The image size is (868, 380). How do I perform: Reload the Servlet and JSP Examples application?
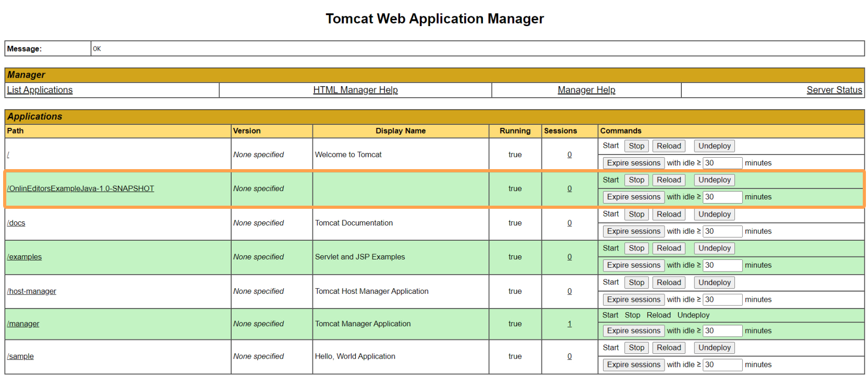coord(669,248)
